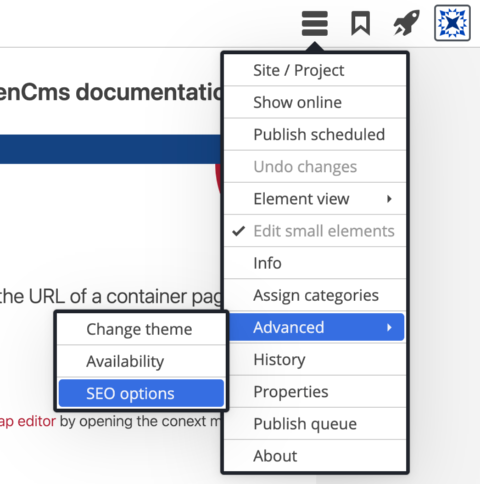
Task: Click the bookmark clipboard icon
Action: [x=360, y=23]
